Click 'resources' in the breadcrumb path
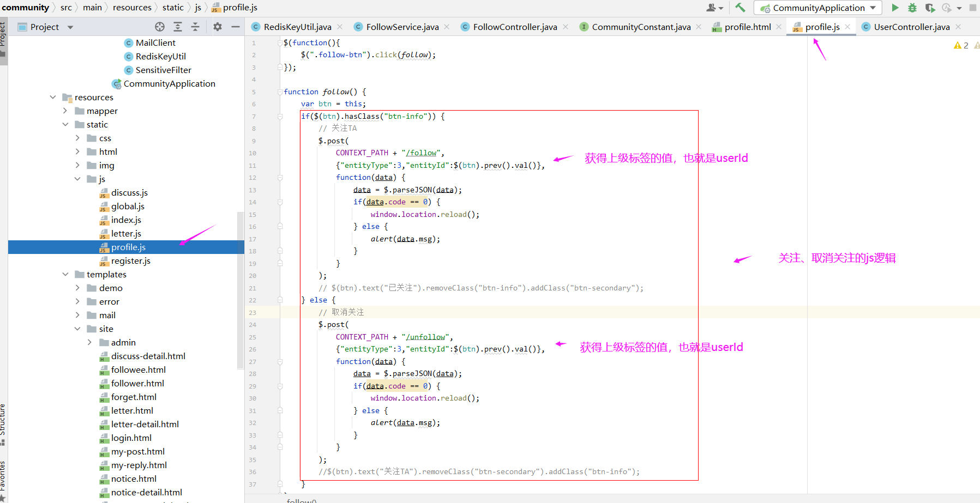Viewport: 980px width, 503px height. [132, 8]
